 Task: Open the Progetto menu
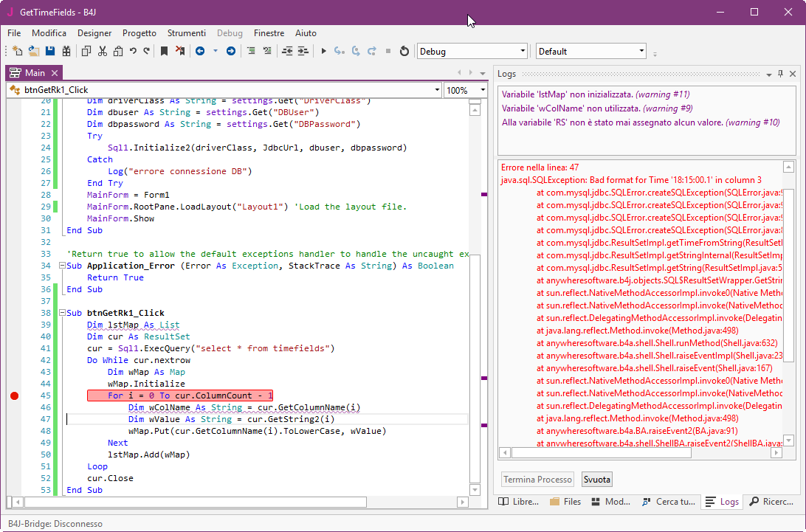(139, 33)
